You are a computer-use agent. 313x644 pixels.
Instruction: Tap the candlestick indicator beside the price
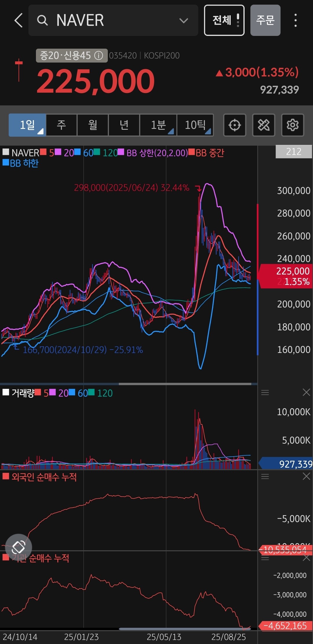pyautogui.click(x=19, y=70)
